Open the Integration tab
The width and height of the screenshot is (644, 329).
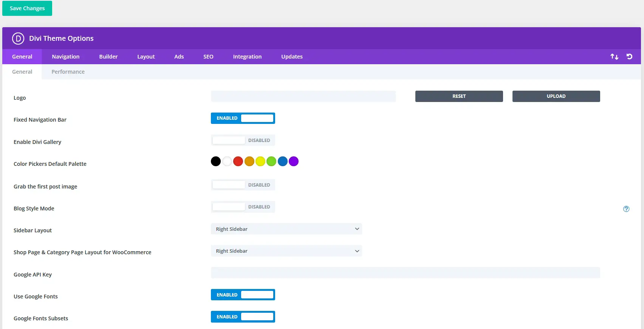(247, 57)
